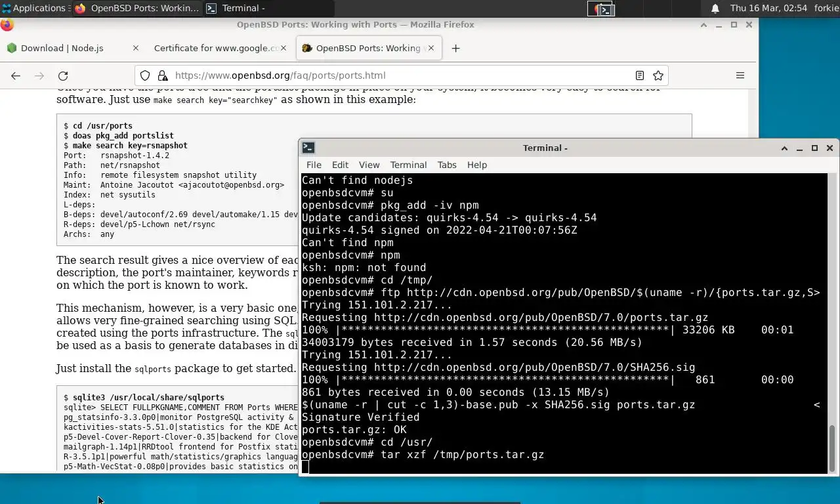The width and height of the screenshot is (840, 504).
Task: Switch to Certificate for www.google.com tab
Action: [215, 48]
